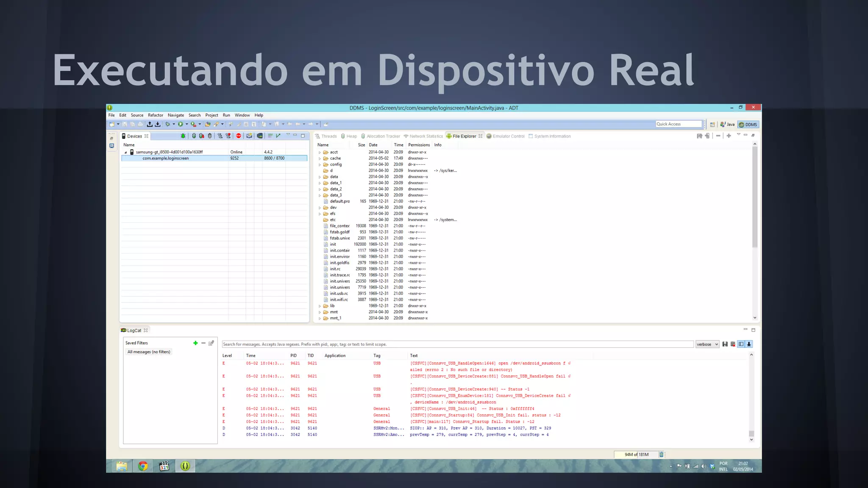Expand the dev folder

click(x=320, y=208)
